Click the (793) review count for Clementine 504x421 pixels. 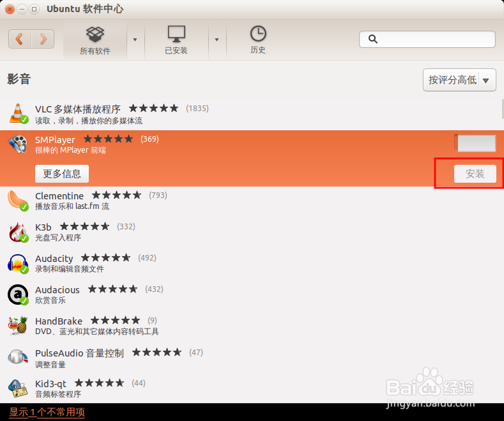click(x=158, y=195)
